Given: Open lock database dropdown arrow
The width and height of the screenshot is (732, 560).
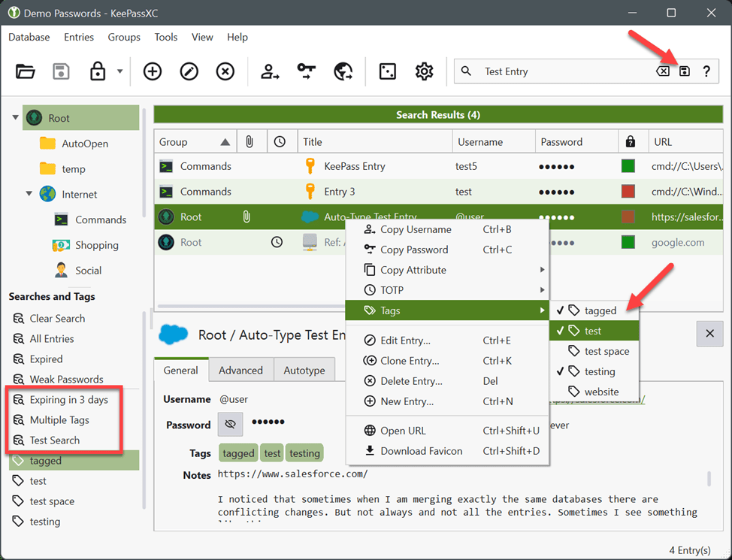Looking at the screenshot, I should pyautogui.click(x=120, y=71).
